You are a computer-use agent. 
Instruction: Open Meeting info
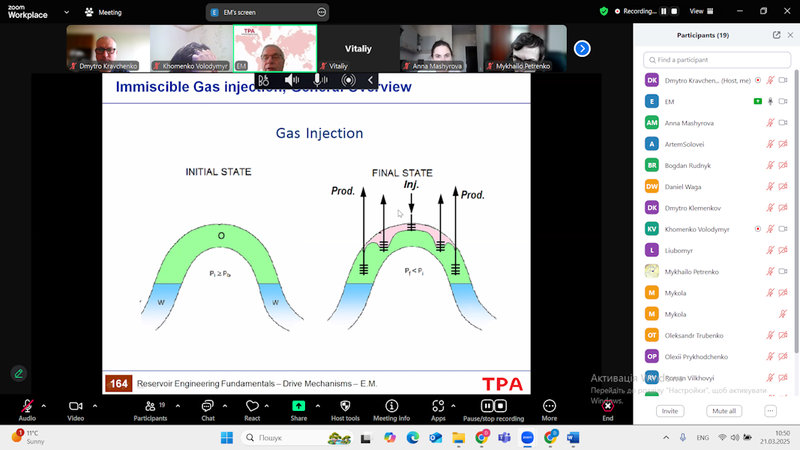[391, 410]
